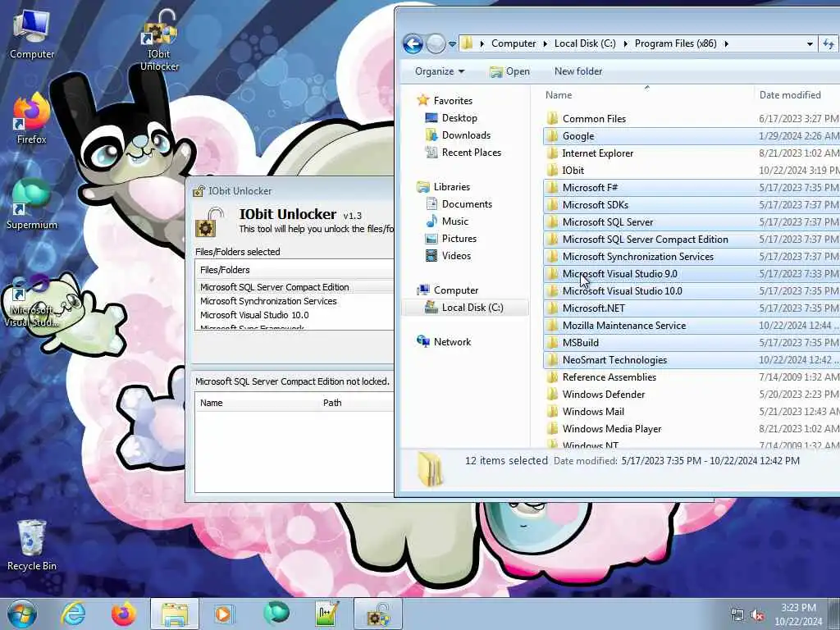The image size is (840, 630).
Task: Click the refresh button beside the address bar
Action: point(829,44)
